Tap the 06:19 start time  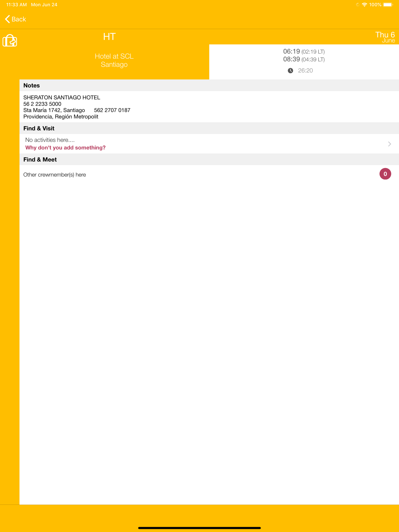[x=291, y=51]
